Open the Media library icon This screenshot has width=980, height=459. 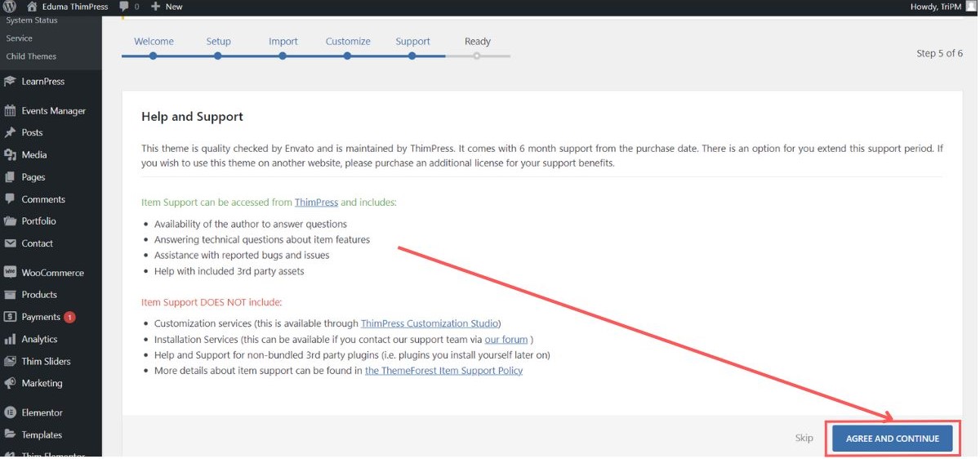pos(11,155)
